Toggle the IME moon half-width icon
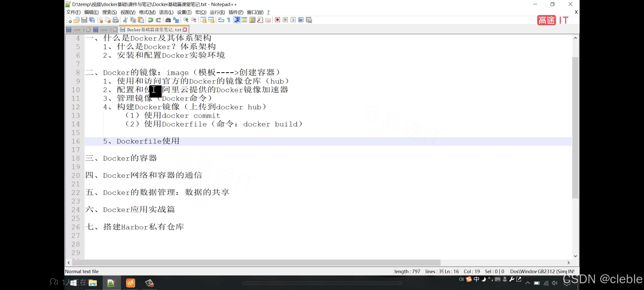 coord(484,279)
